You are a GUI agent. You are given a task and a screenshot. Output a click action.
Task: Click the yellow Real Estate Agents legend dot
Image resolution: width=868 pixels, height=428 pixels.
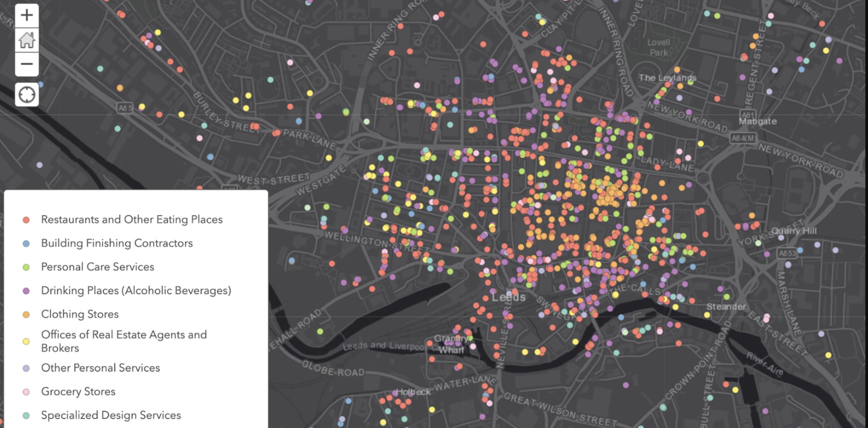coord(26,342)
